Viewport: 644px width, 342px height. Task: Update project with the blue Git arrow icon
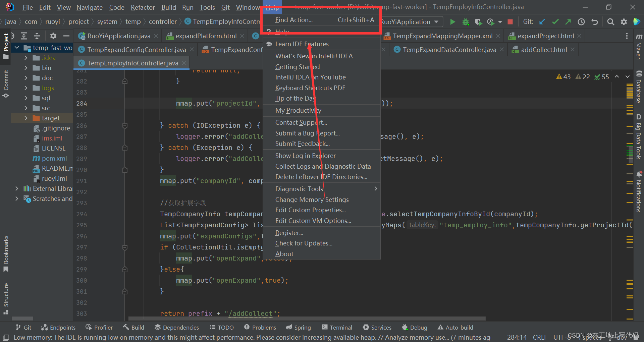pyautogui.click(x=542, y=22)
